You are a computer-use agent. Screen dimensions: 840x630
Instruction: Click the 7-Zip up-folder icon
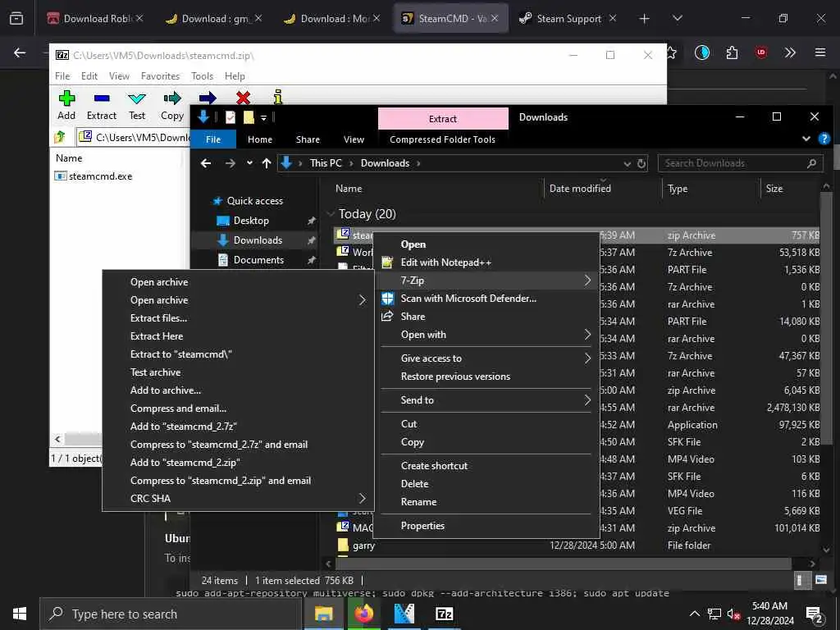click(x=60, y=137)
